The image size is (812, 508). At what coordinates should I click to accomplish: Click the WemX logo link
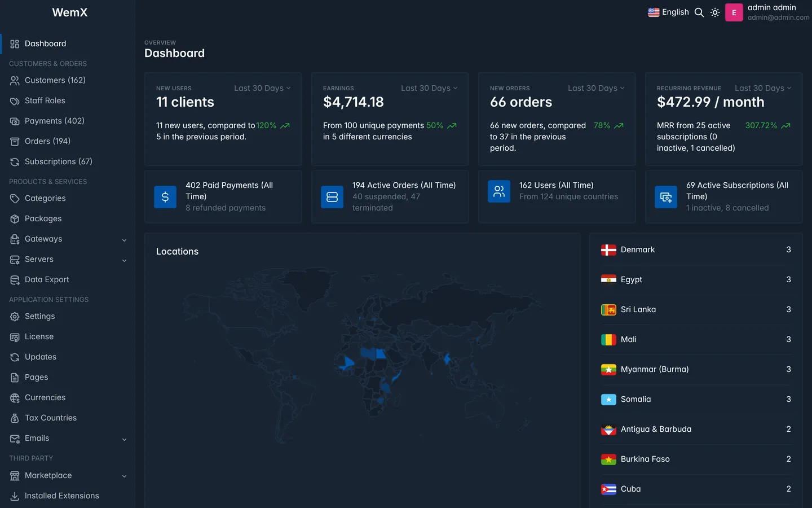click(x=70, y=12)
